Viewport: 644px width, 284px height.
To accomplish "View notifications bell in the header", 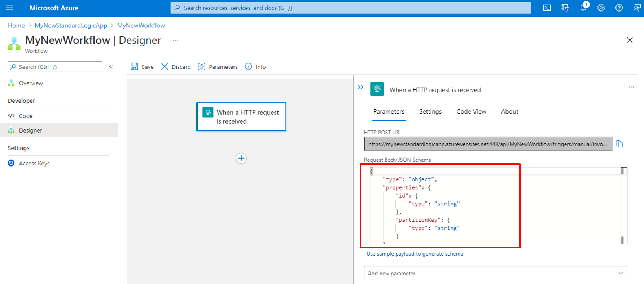I will (x=583, y=8).
